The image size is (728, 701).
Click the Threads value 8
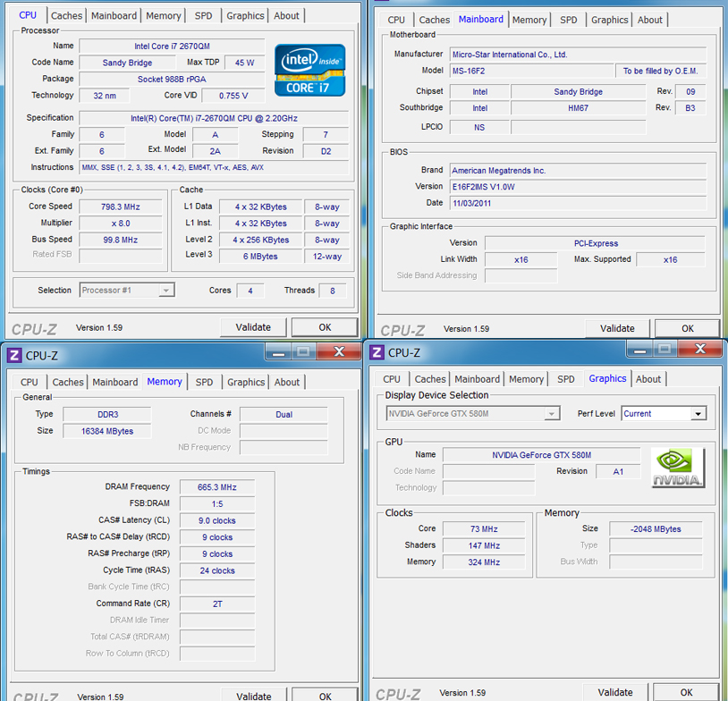tap(333, 291)
